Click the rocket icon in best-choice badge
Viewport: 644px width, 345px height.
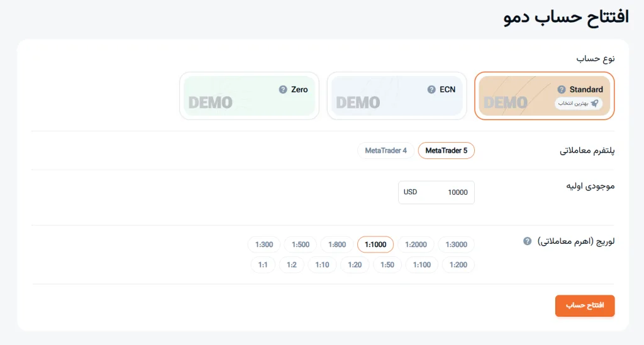[x=594, y=104]
